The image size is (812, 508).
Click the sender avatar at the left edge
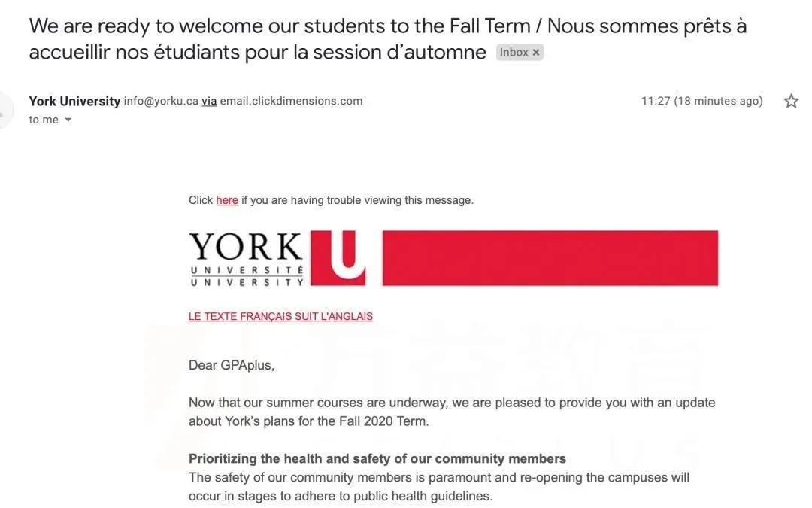click(x=6, y=110)
